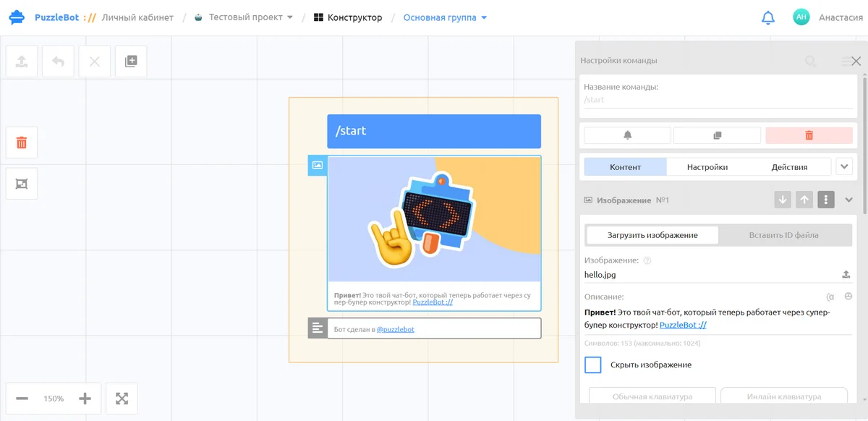Click the undo arrow in canvas toolbar
The height and width of the screenshot is (421, 868).
[x=58, y=61]
